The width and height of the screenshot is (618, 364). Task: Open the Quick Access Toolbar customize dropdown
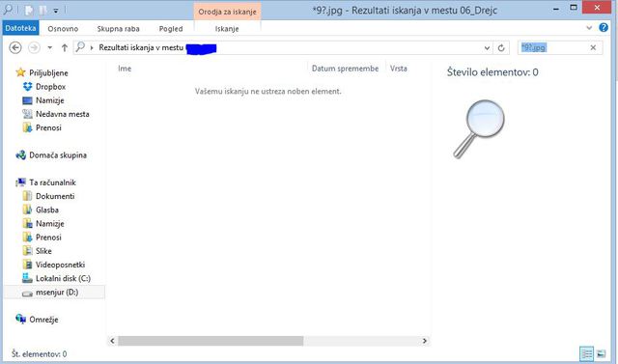[x=56, y=11]
